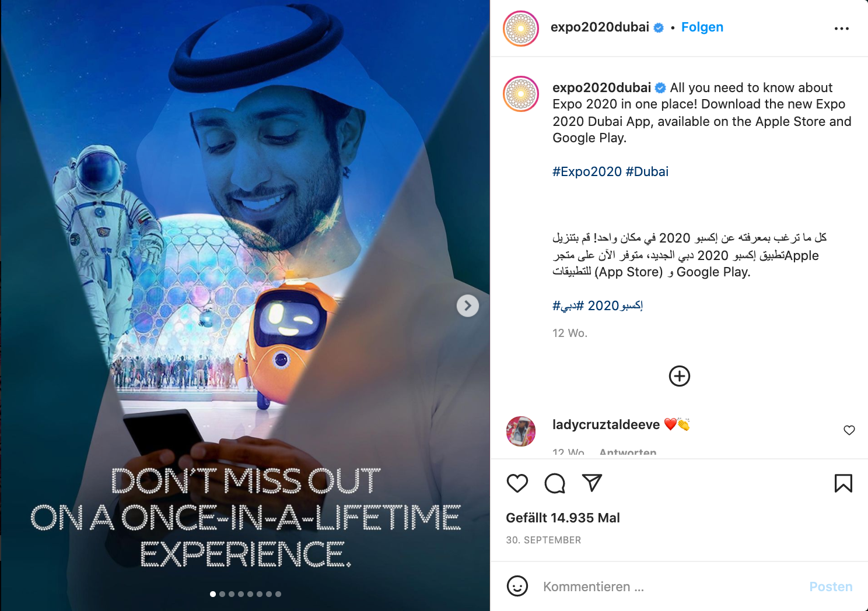Image resolution: width=868 pixels, height=611 pixels.
Task: Share the post using the paper plane icon
Action: coord(592,483)
